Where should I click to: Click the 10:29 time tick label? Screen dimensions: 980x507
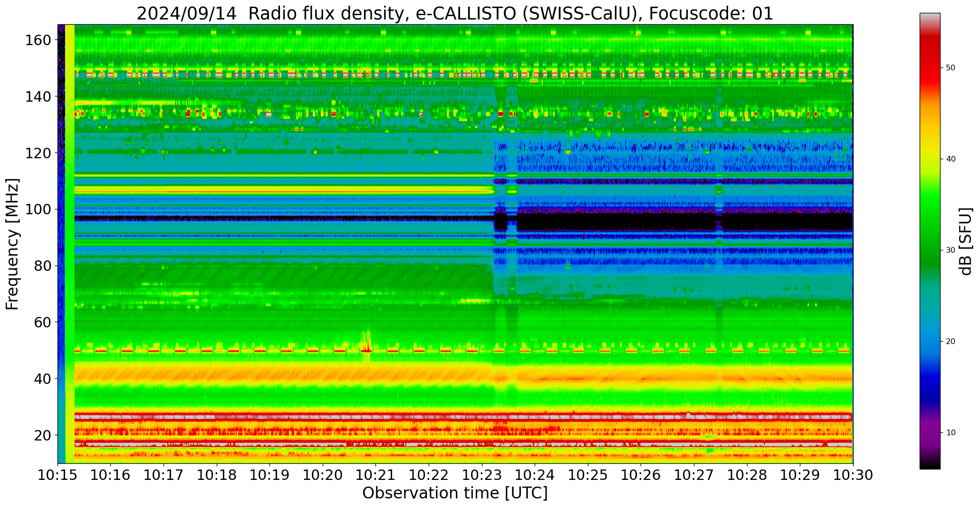(800, 475)
